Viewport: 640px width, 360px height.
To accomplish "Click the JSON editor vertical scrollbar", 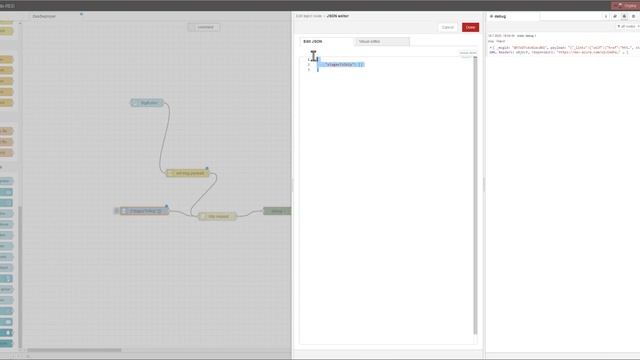I will [x=475, y=195].
